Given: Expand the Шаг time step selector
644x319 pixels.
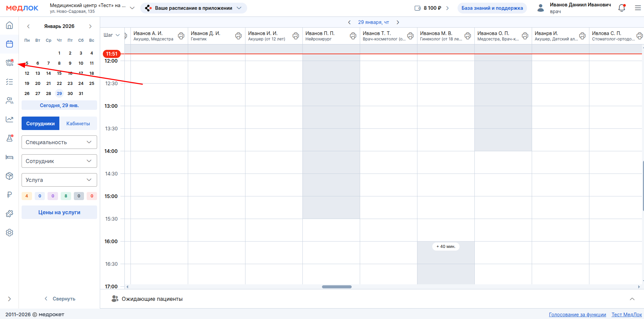Looking at the screenshot, I should (112, 35).
